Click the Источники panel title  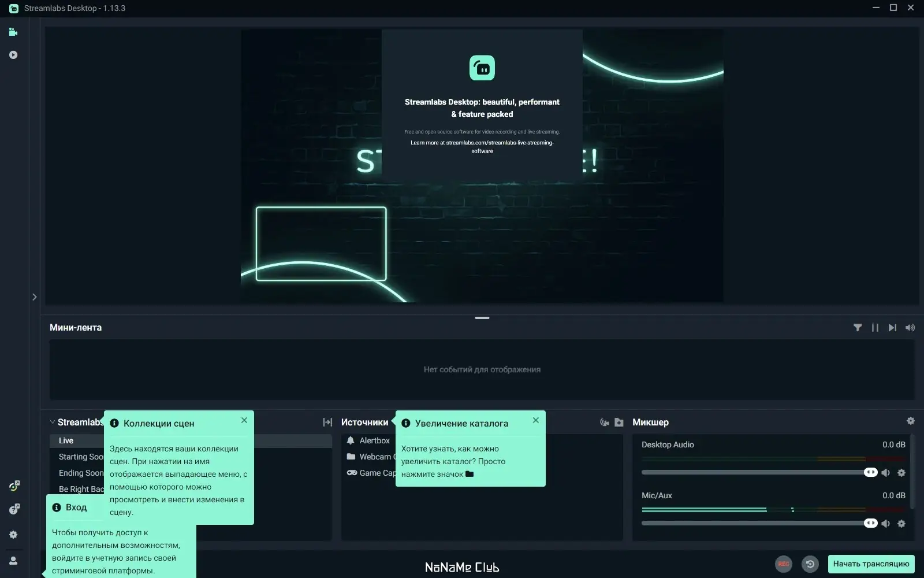(365, 423)
